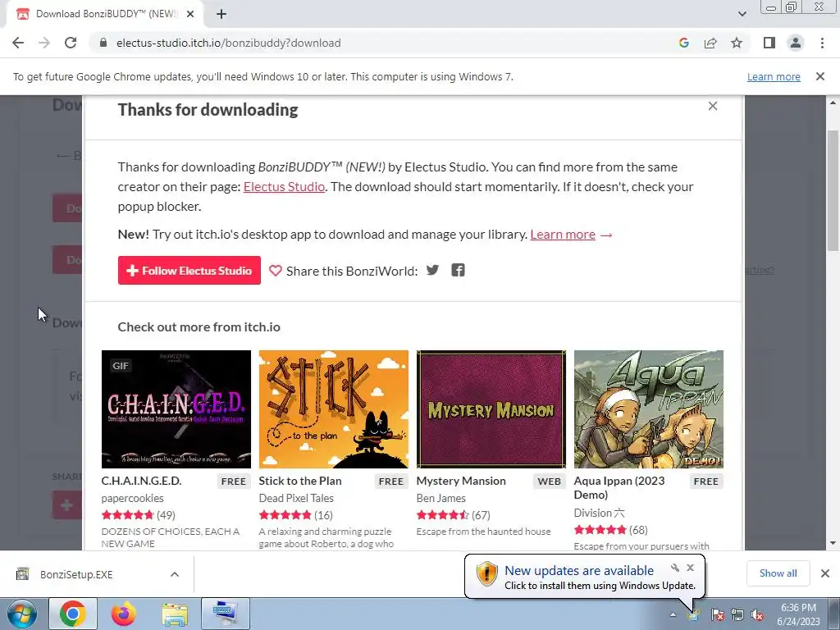840x630 pixels.
Task: Open the Windows Start menu
Action: (x=22, y=614)
